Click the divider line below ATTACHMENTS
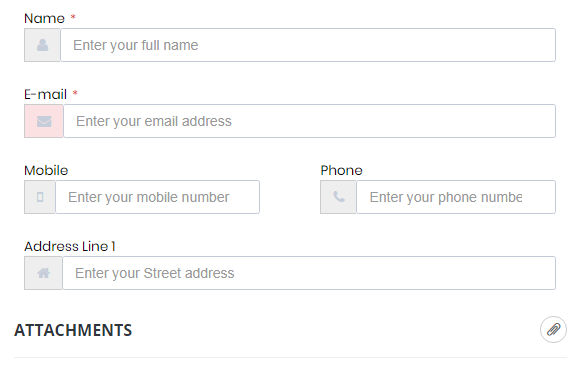The image size is (577, 377). [291, 357]
